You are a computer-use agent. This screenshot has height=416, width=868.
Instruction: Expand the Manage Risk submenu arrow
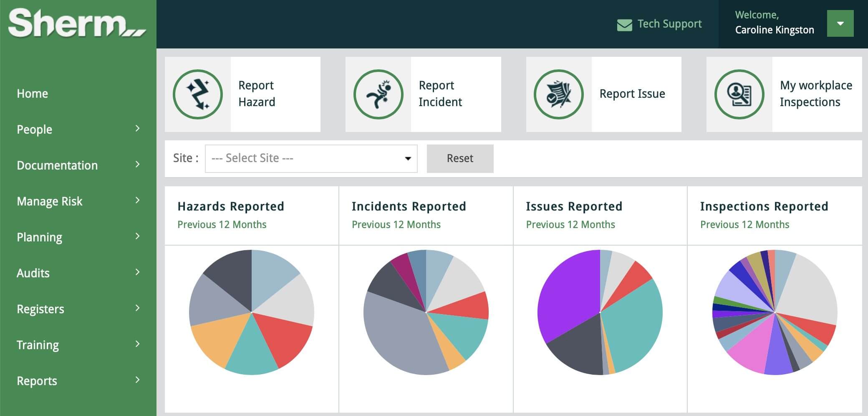pos(137,200)
